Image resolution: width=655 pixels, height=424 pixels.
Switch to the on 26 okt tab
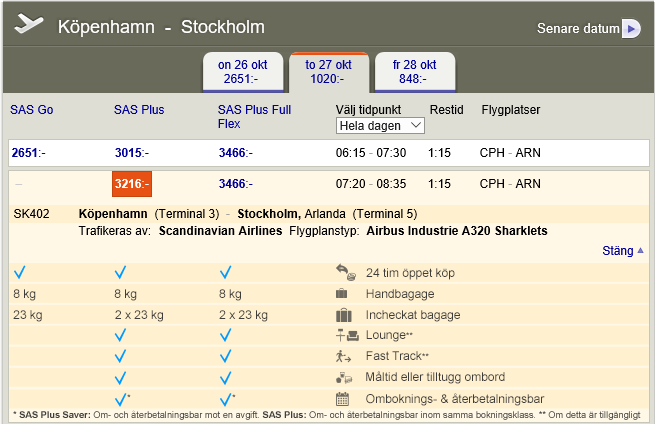click(x=243, y=72)
